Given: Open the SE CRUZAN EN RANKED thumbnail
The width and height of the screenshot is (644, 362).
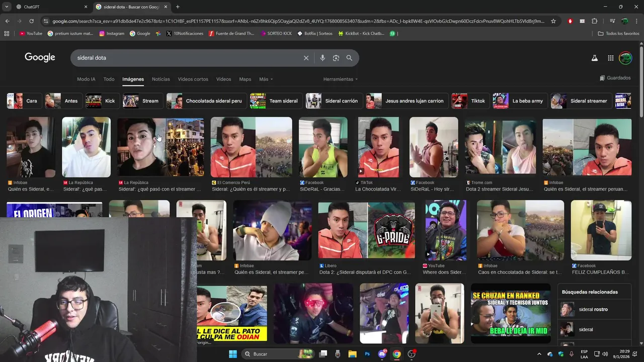Looking at the screenshot, I should click(510, 313).
